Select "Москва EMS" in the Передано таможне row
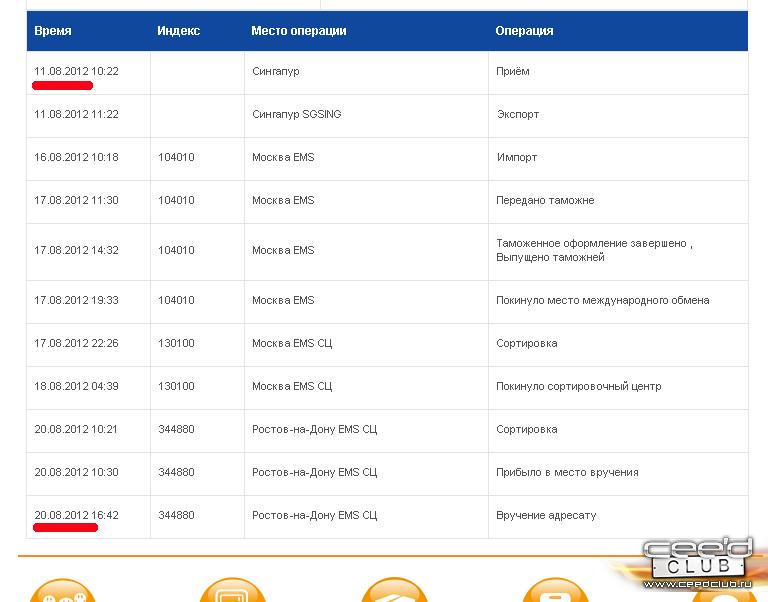Screen dimensions: 768x602 [x=283, y=200]
